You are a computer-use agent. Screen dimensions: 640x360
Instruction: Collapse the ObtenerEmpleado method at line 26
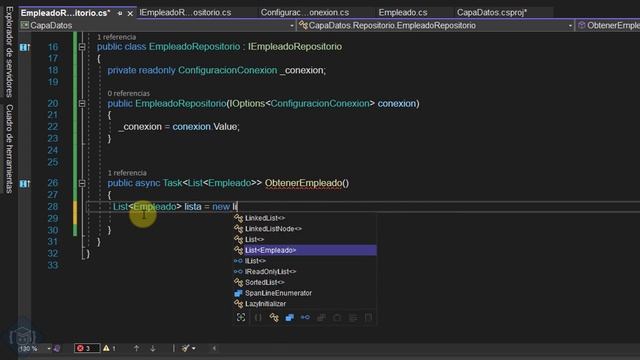pyautogui.click(x=82, y=183)
